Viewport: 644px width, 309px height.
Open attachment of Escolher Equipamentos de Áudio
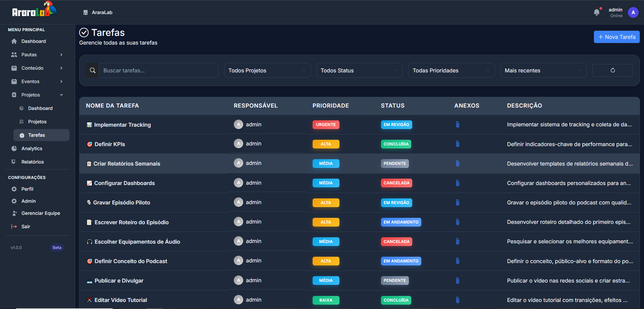(458, 241)
